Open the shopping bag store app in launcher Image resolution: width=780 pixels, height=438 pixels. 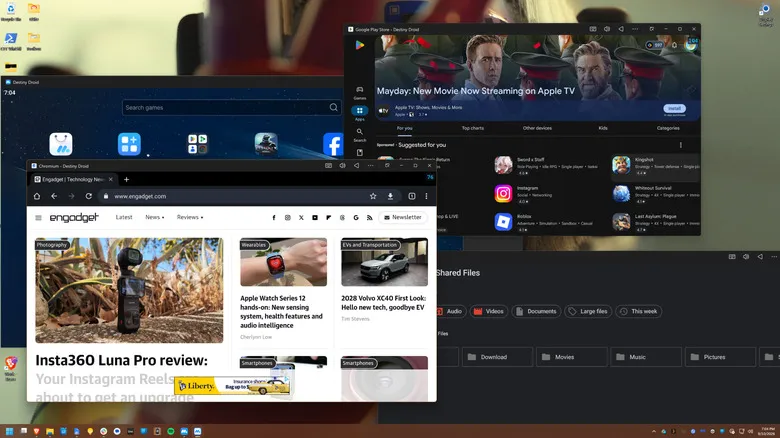pos(61,144)
